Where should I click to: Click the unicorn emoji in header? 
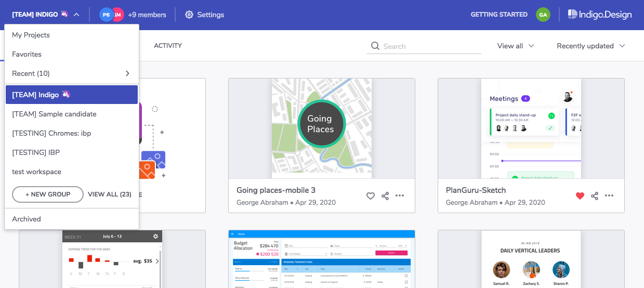pyautogui.click(x=64, y=14)
